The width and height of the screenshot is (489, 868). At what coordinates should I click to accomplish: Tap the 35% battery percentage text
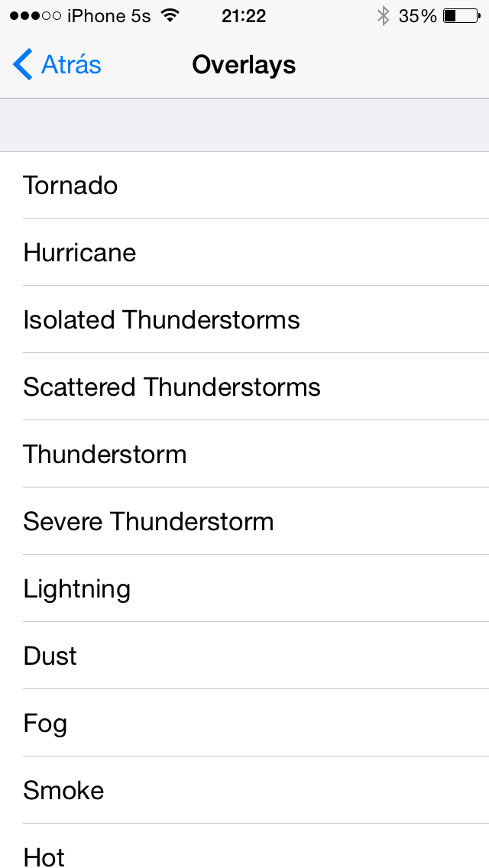pos(417,15)
